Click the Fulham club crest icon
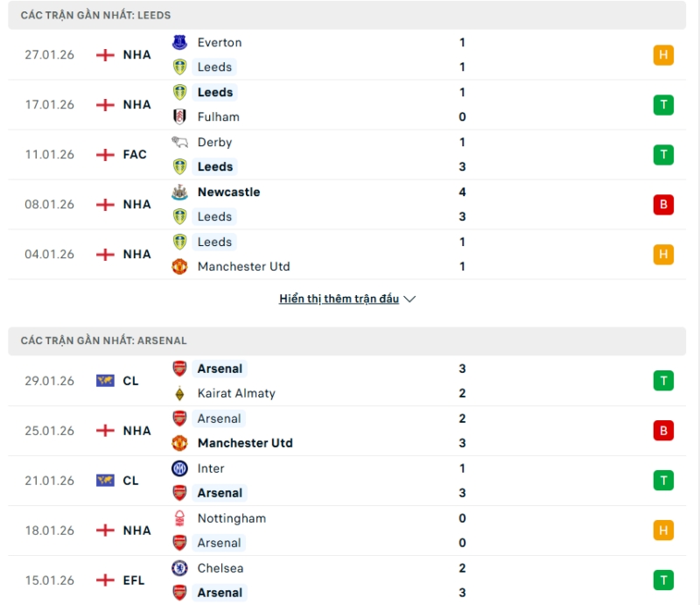Screen dimensions: 700x605 (x=179, y=116)
